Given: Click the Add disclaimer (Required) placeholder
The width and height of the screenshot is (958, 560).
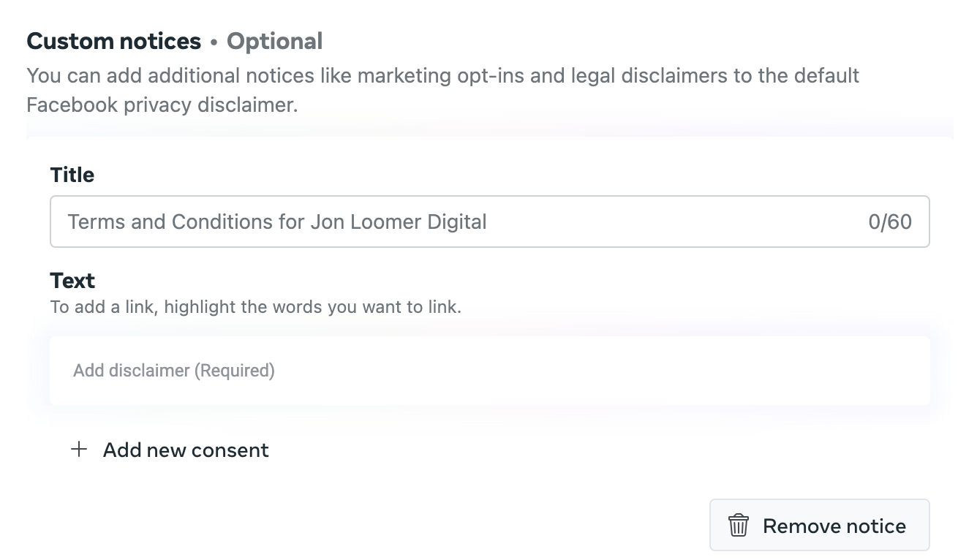Looking at the screenshot, I should pyautogui.click(x=174, y=371).
